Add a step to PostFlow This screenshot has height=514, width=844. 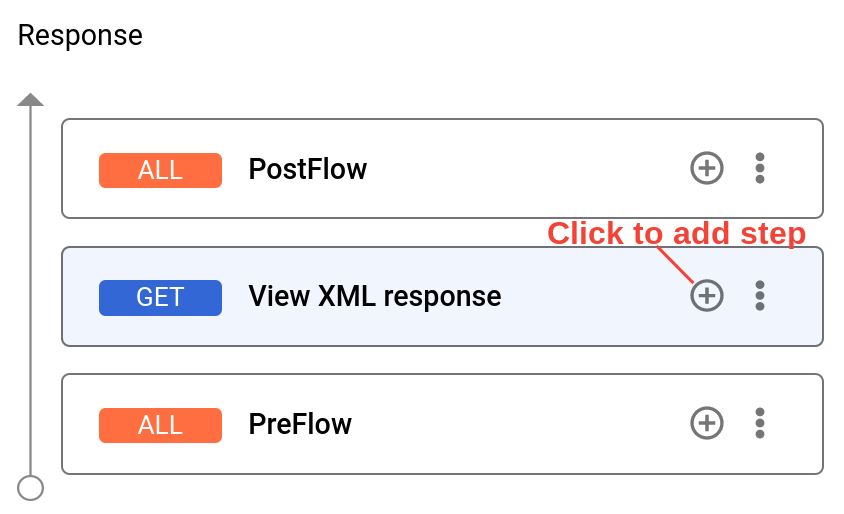point(707,168)
